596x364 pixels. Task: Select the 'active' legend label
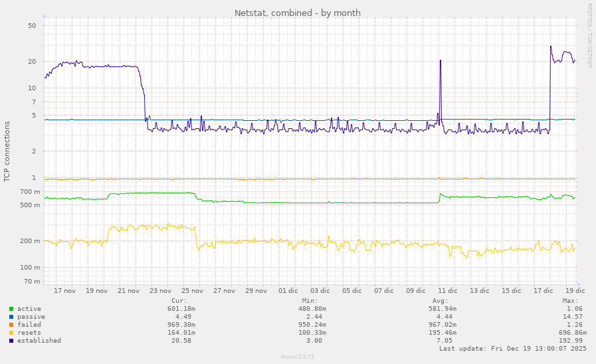pyautogui.click(x=29, y=309)
